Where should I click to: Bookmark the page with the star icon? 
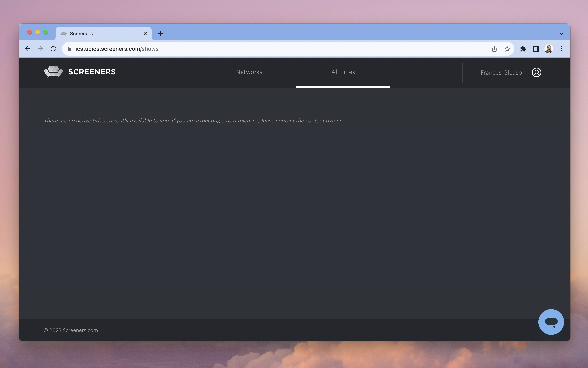click(507, 49)
